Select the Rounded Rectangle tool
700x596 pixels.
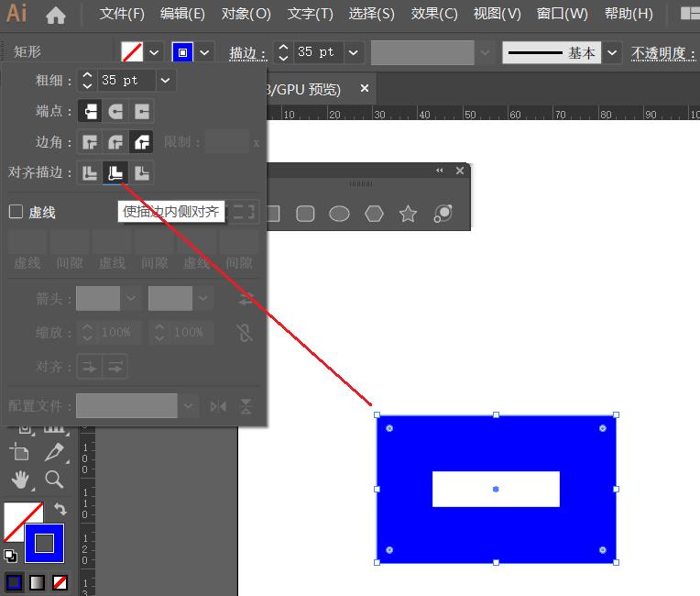(305, 214)
